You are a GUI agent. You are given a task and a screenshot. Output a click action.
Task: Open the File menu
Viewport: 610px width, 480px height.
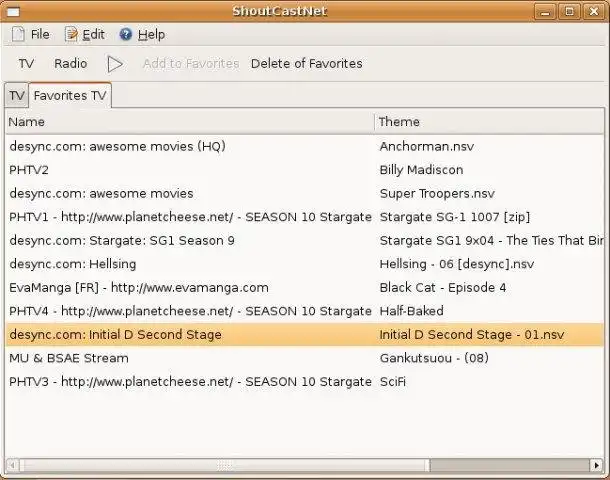pyautogui.click(x=30, y=34)
